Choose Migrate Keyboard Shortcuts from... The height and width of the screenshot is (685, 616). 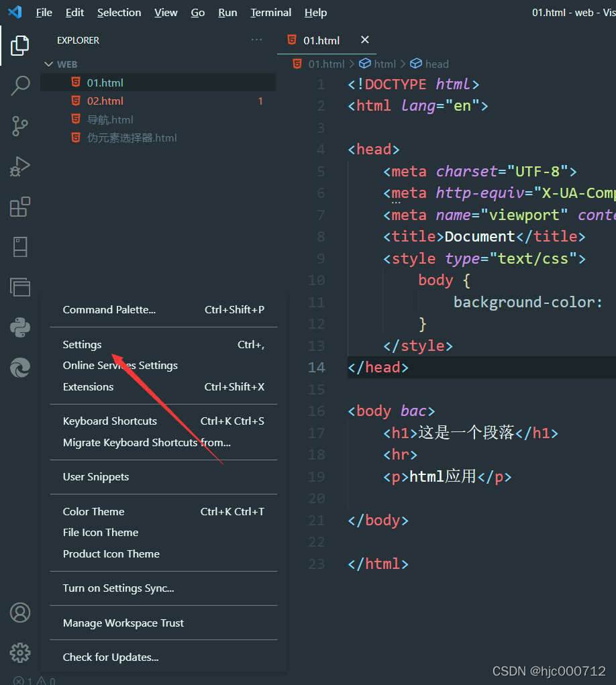(164, 443)
